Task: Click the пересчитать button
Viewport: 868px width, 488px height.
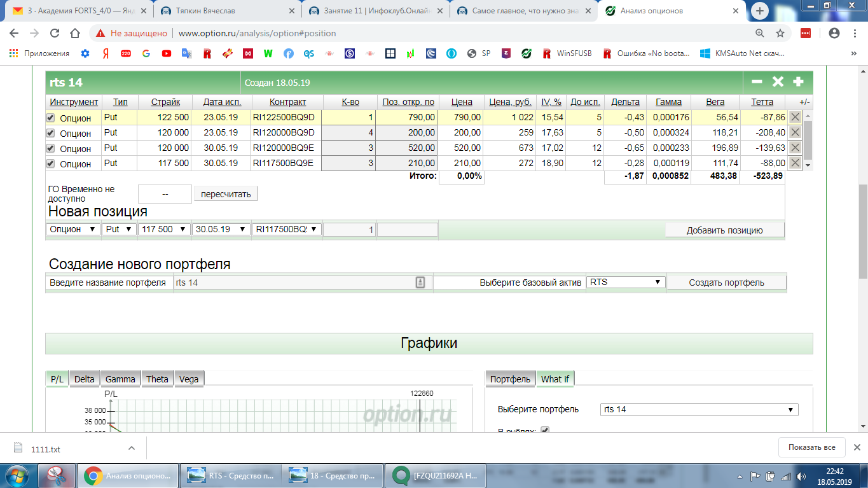Action: pos(226,194)
